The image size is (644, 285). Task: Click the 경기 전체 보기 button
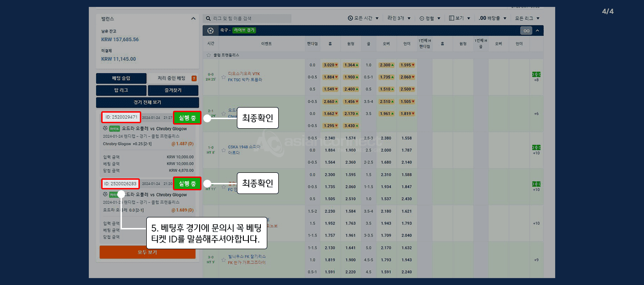(147, 102)
